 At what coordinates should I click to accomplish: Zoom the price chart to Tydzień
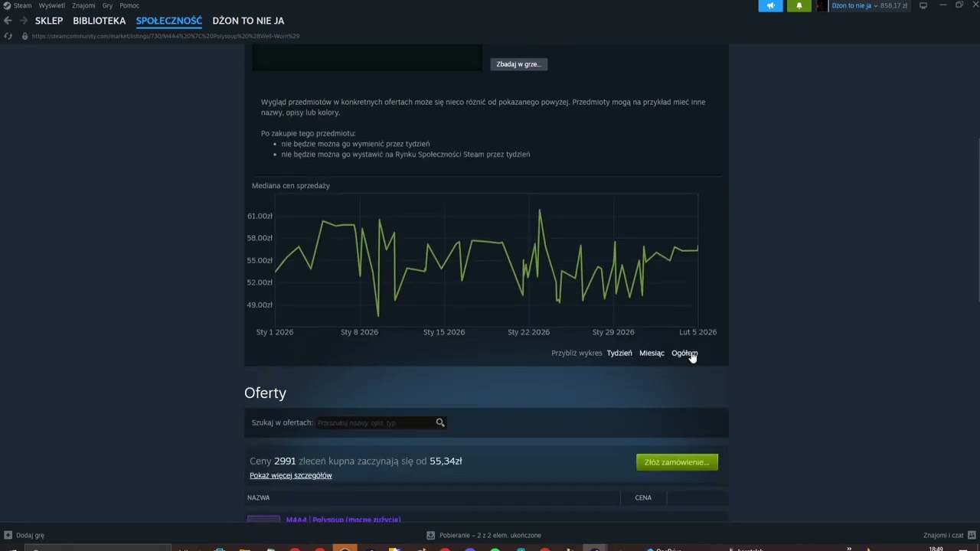pos(619,353)
